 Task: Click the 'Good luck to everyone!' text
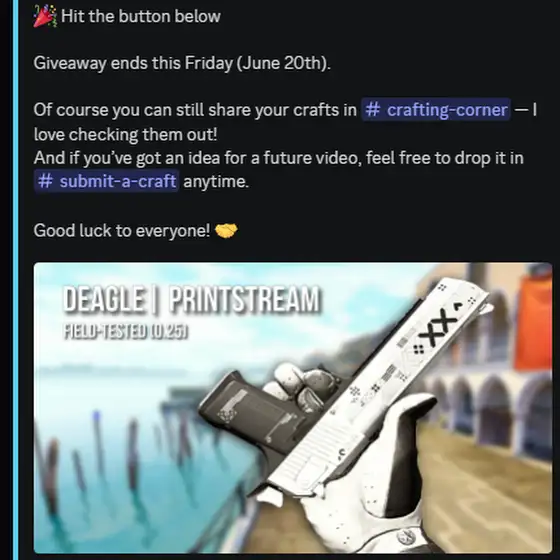pos(122,231)
